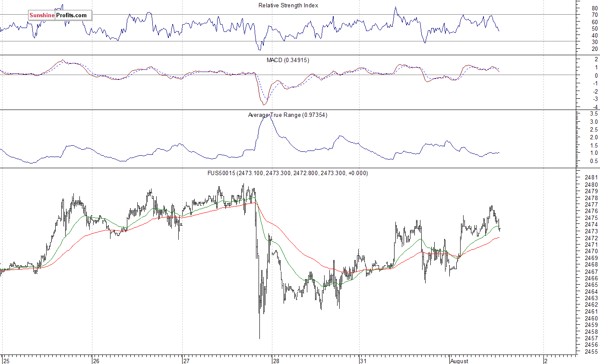Image resolution: width=600 pixels, height=364 pixels.
Task: Click price level 2481 on the price axis
Action: [x=592, y=178]
